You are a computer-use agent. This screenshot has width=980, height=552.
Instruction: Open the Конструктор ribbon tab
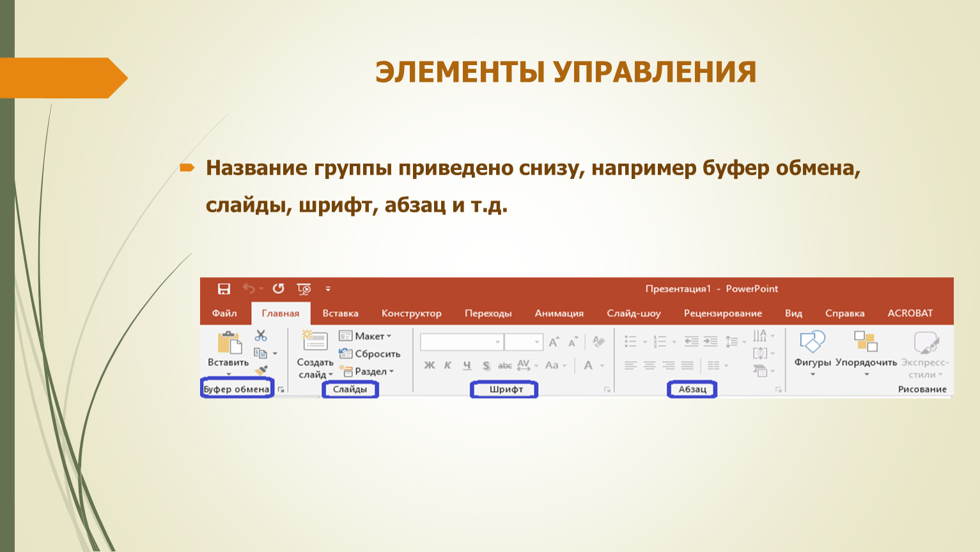click(411, 313)
